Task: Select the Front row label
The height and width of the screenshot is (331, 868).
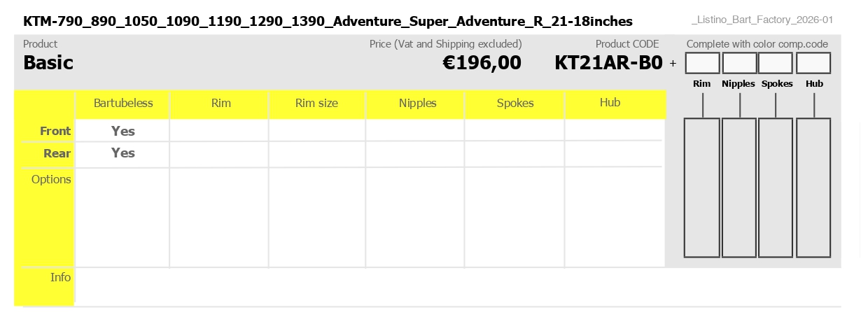Action: (x=55, y=131)
